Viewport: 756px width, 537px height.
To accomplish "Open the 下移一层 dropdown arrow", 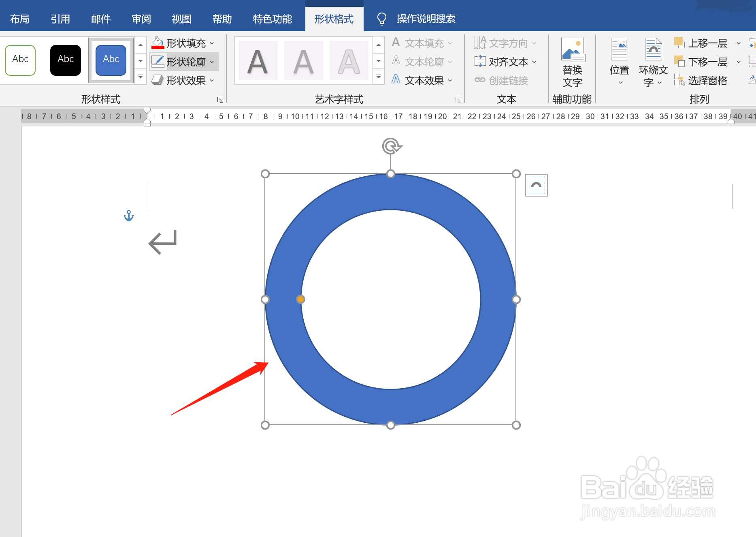I will point(739,62).
